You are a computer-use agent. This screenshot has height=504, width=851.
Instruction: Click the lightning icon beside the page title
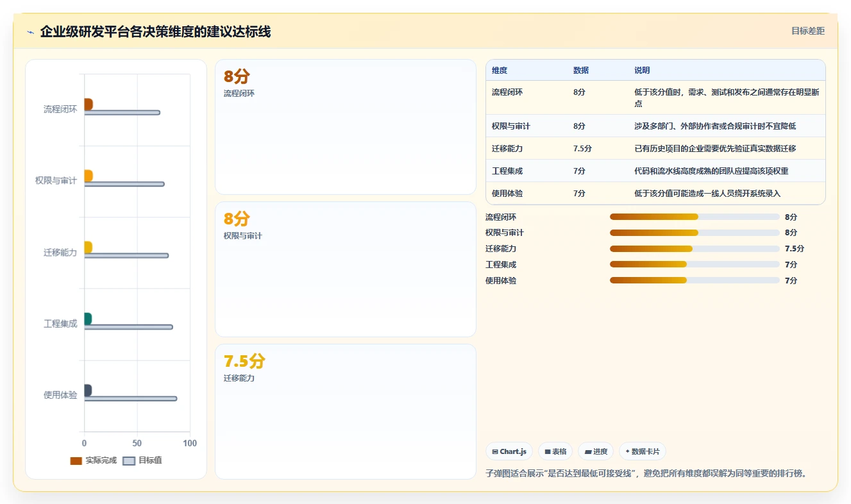(x=30, y=32)
